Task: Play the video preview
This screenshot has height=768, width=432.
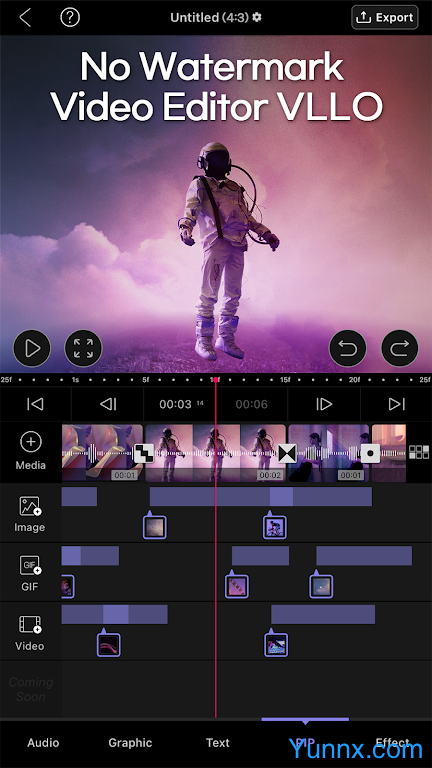Action: [x=32, y=348]
